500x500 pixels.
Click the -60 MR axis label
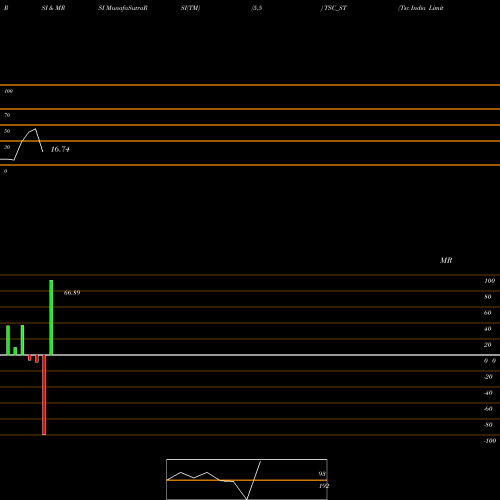(x=488, y=409)
